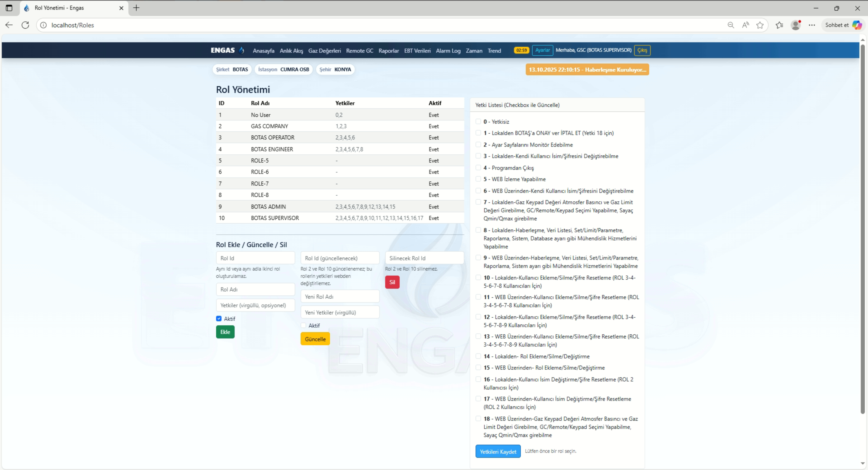This screenshot has height=470, width=868.
Task: Uncheck the Aktif checkbox above Ekle
Action: [x=219, y=319]
